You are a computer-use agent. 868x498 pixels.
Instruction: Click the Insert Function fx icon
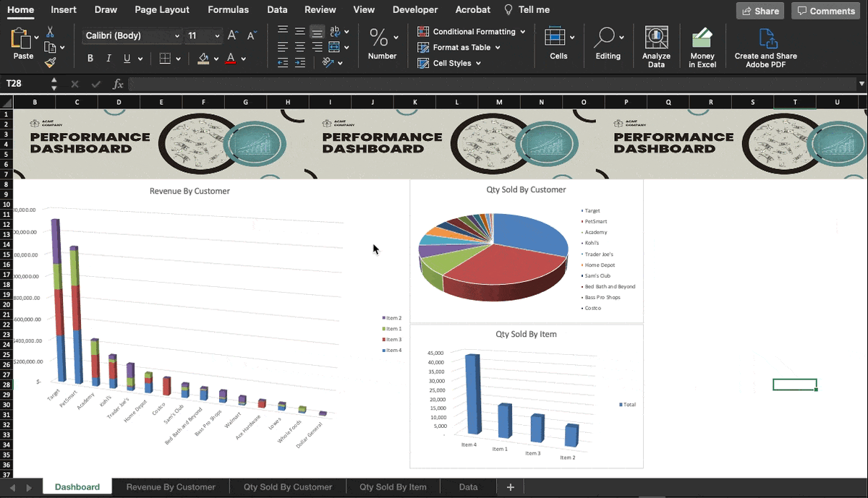click(x=118, y=83)
